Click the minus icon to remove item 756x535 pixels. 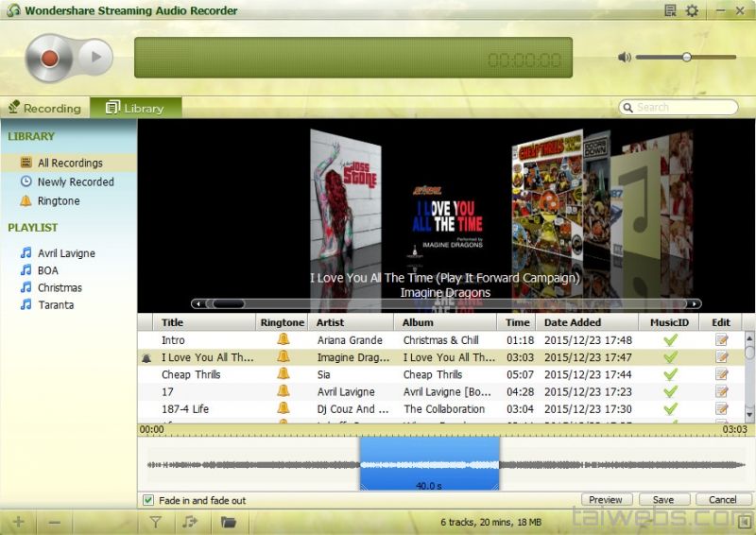(54, 521)
